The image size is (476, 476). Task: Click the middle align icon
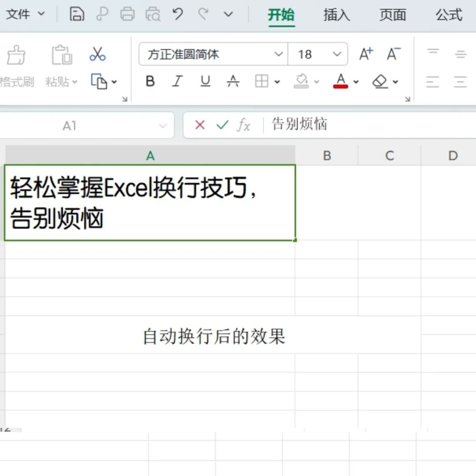(461, 54)
